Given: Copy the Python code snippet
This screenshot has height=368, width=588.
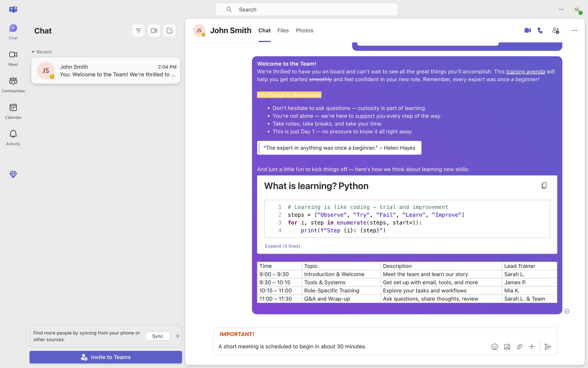Looking at the screenshot, I should [544, 186].
